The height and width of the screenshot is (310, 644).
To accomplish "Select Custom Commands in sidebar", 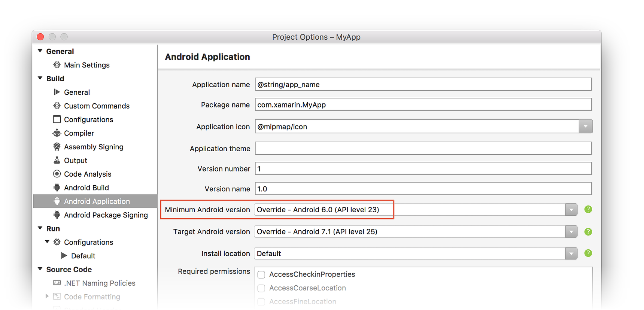I will [x=97, y=106].
